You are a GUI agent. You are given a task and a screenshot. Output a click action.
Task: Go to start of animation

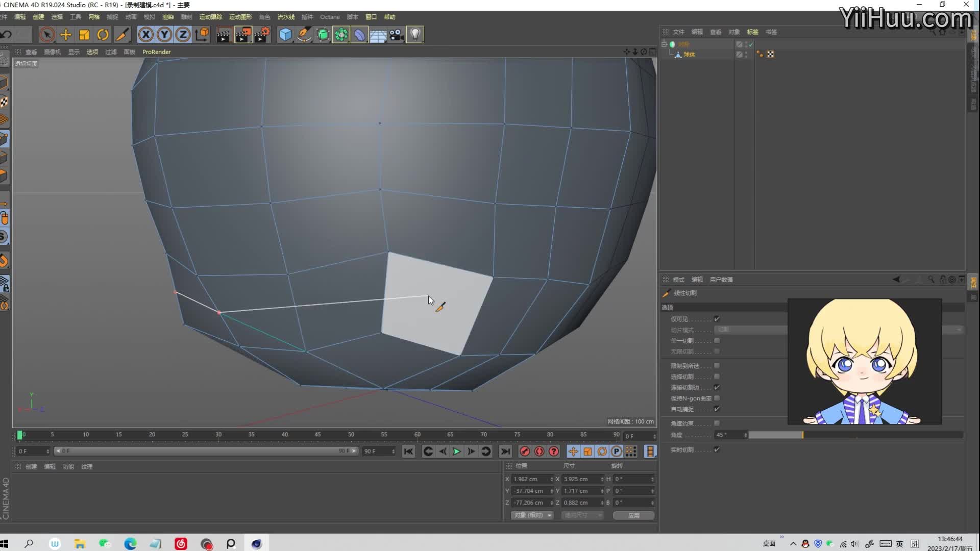(x=408, y=452)
